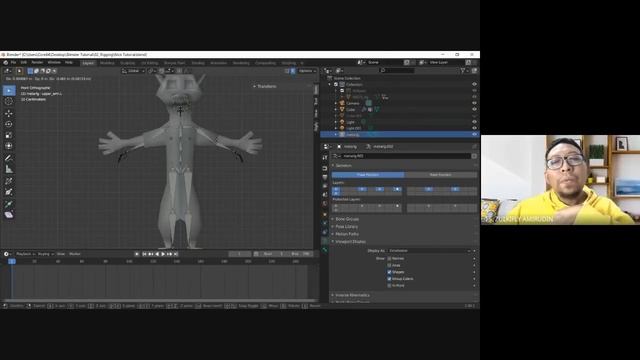Viewport: 640px width, 360px height.
Task: Play the animation in reverse
Action: click(157, 254)
